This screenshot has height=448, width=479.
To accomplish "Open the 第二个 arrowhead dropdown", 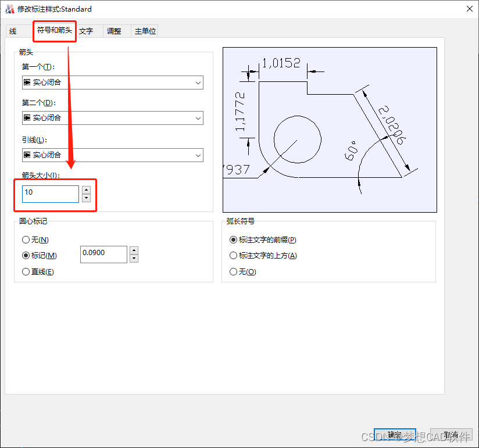I will pos(113,118).
